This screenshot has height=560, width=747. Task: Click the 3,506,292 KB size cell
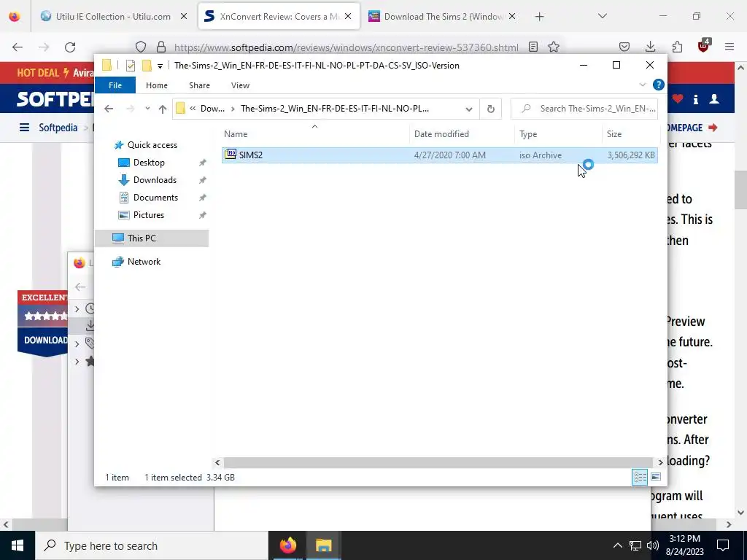(x=631, y=155)
